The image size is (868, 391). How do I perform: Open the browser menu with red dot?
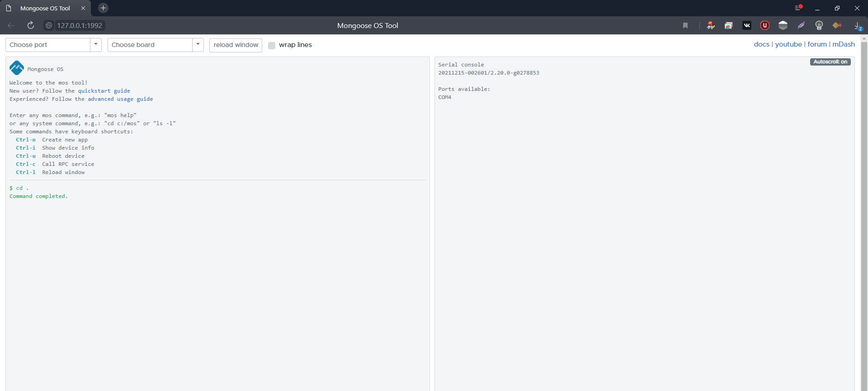click(798, 8)
